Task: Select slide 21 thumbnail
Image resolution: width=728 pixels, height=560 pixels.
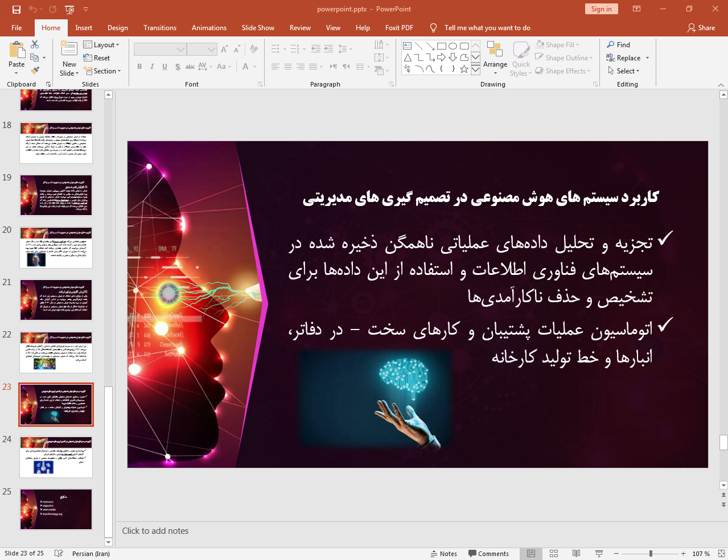Action: (x=56, y=300)
